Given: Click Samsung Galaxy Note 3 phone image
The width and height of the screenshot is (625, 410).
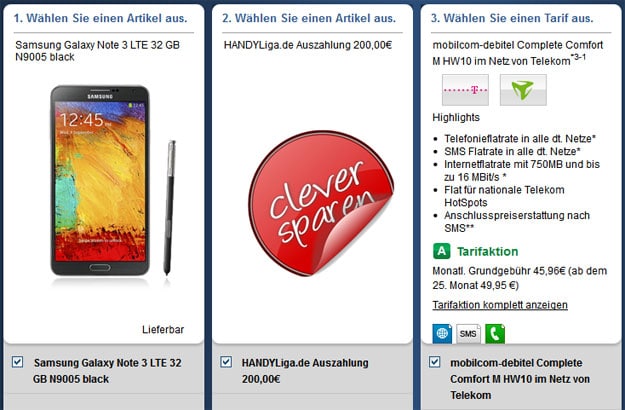Looking at the screenshot, I should (x=100, y=180).
